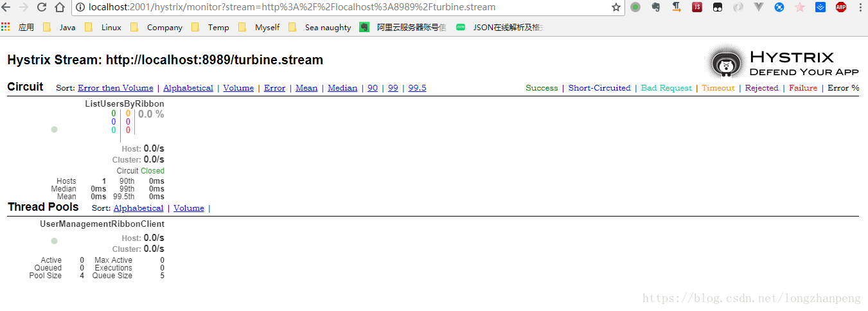Open the blue download-arrow extension icon
Screen dimensions: 868x311
(820, 7)
